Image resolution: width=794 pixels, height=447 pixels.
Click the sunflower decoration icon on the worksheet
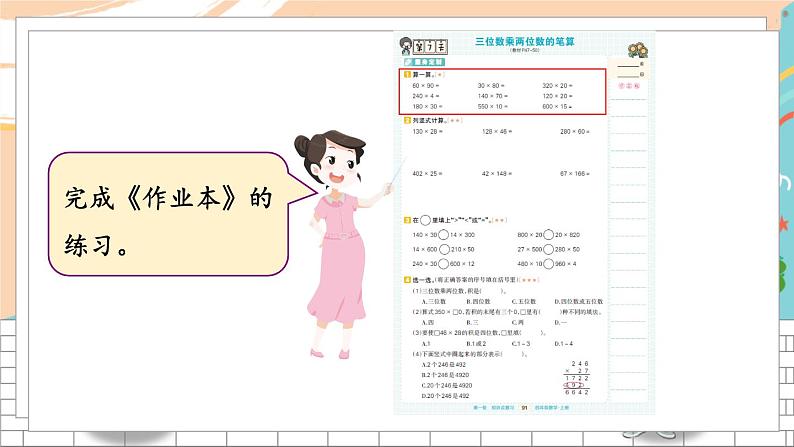[638, 50]
